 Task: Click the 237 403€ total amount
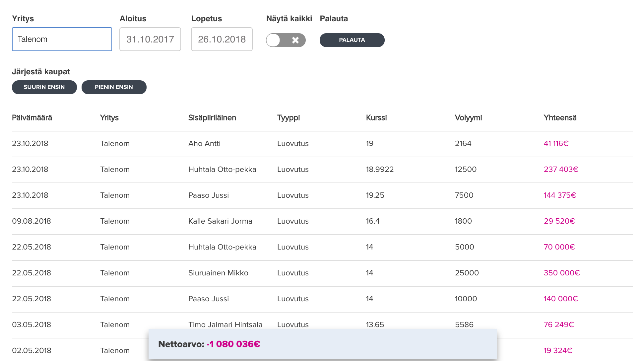point(561,170)
